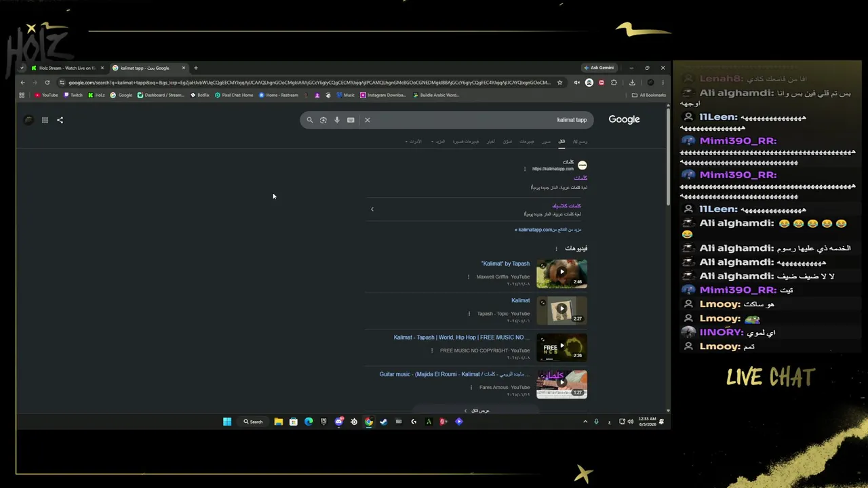This screenshot has width=868, height=488.
Task: Go back with Chrome's back arrow
Action: pos(22,83)
